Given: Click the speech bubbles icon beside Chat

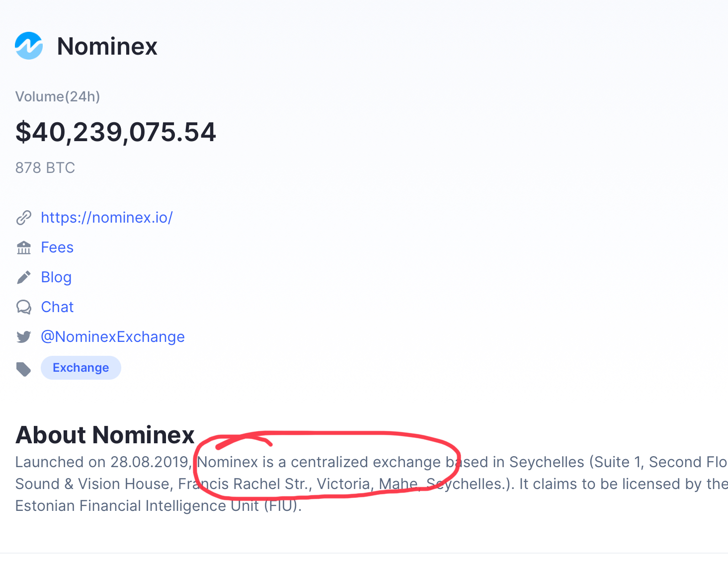Looking at the screenshot, I should pos(24,307).
